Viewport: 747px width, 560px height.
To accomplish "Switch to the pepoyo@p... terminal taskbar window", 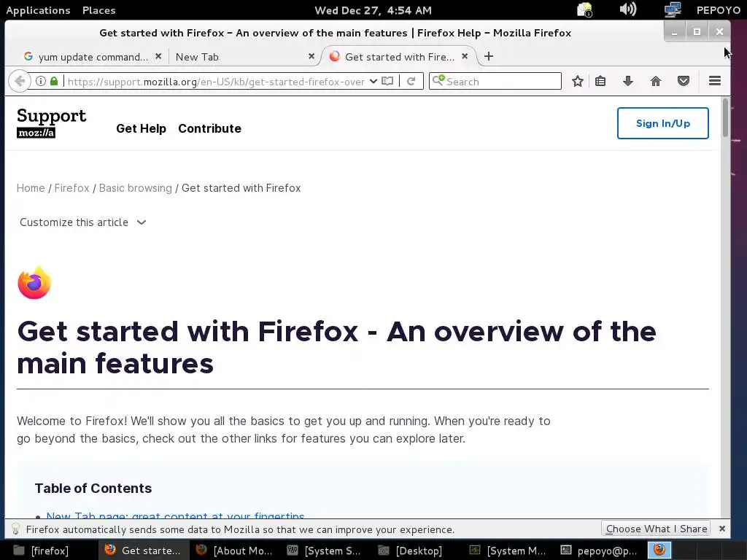I will point(599,551).
